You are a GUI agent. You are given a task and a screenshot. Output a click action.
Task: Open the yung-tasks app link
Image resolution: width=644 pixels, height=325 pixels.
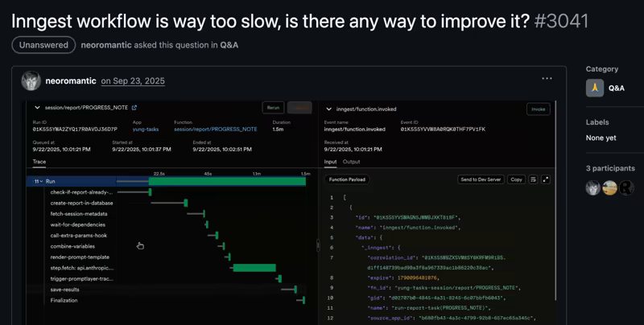click(x=146, y=130)
